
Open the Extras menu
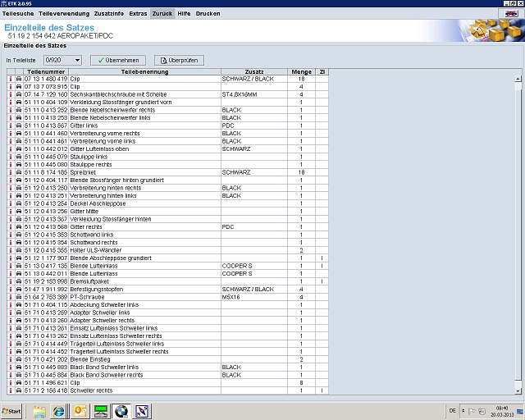pos(138,16)
